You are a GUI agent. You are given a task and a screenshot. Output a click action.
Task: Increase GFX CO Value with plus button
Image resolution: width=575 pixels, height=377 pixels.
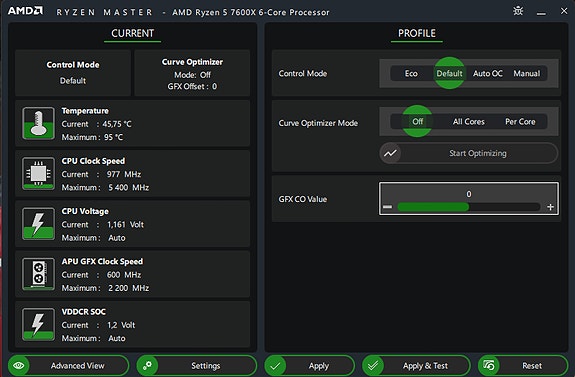click(550, 207)
